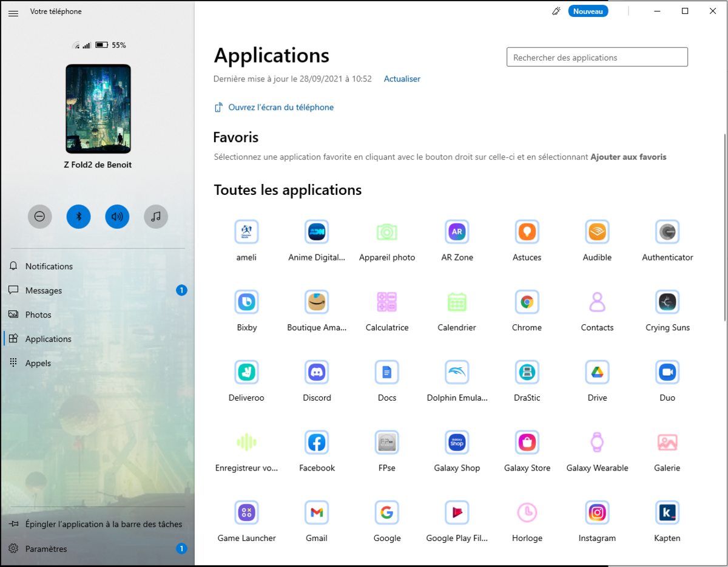Launch the Discord app
Screen dimensions: 728x567
point(317,372)
